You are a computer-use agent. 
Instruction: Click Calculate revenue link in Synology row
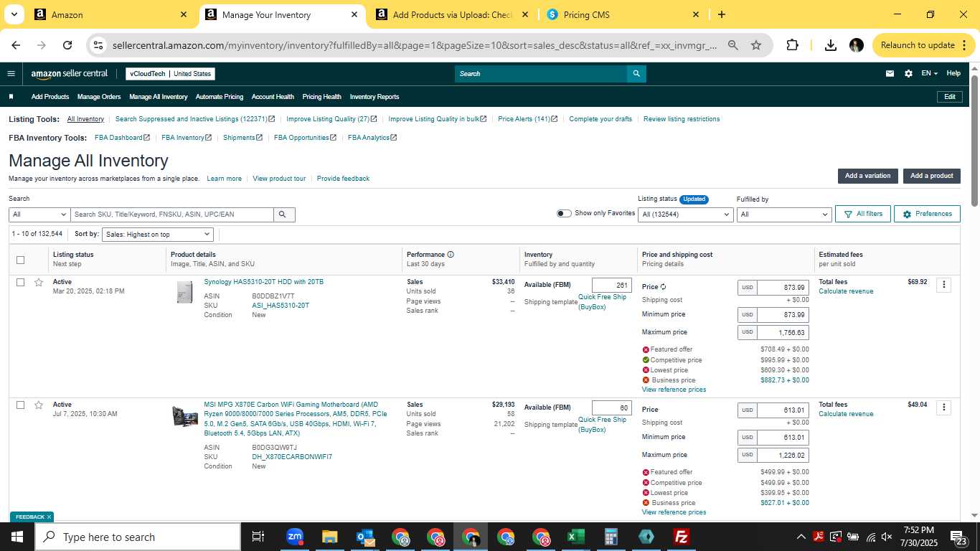(846, 291)
